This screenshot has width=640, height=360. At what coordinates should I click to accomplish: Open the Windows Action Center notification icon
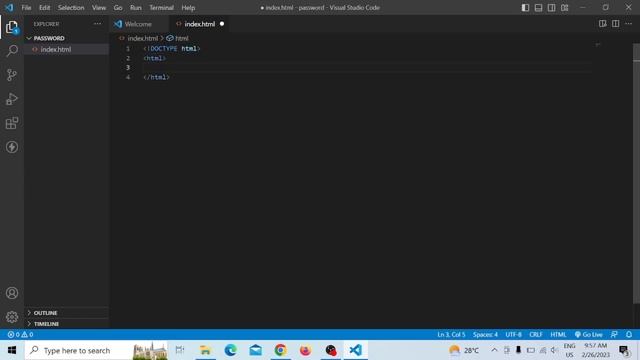[624, 350]
